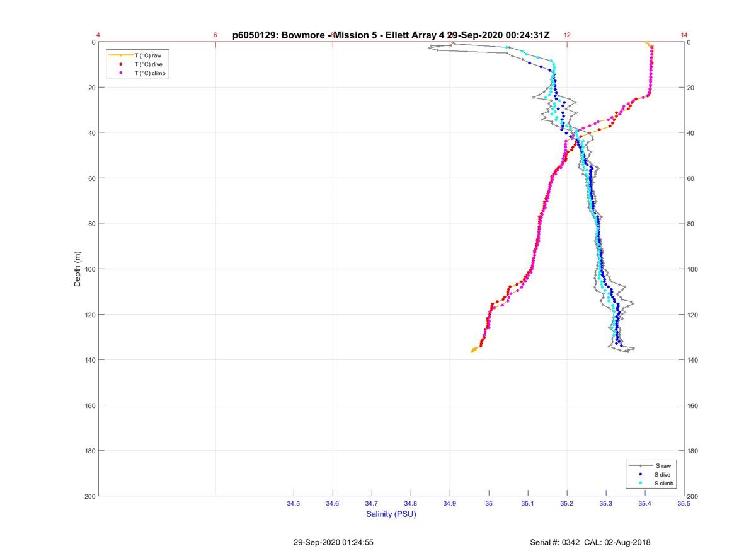
Task: Select the timestamp '29-Sep-2020 01:24:55'
Action: click(x=333, y=542)
